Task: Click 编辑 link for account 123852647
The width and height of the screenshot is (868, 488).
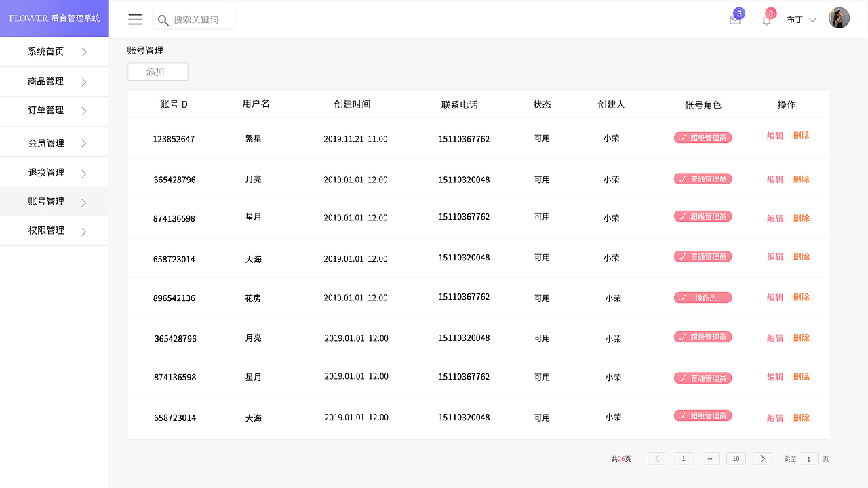Action: [x=774, y=136]
